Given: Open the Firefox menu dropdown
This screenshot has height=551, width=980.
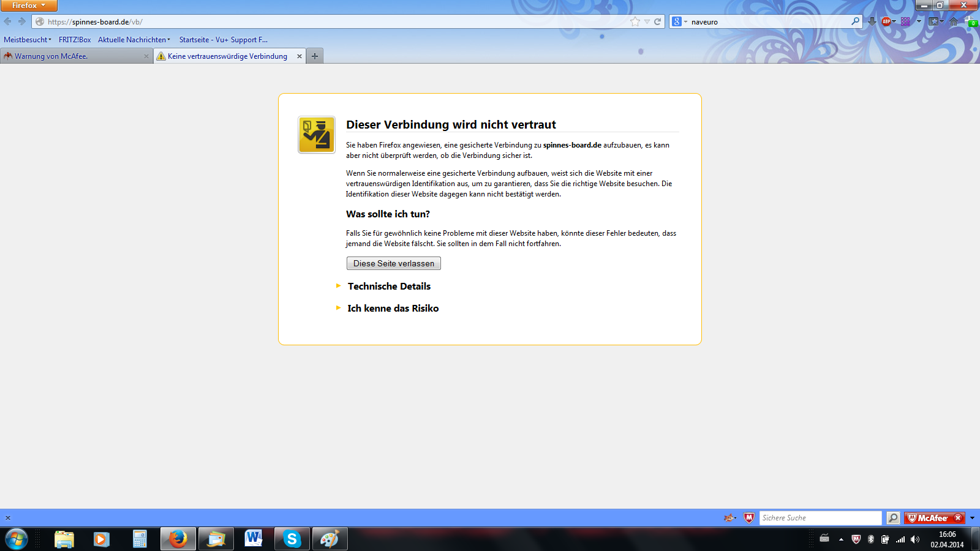Looking at the screenshot, I should [29, 6].
